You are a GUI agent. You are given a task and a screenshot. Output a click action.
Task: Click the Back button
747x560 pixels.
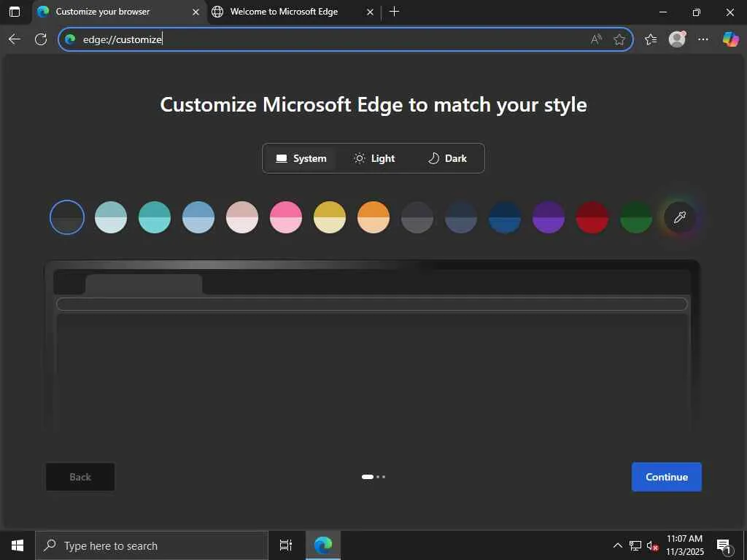pyautogui.click(x=80, y=477)
